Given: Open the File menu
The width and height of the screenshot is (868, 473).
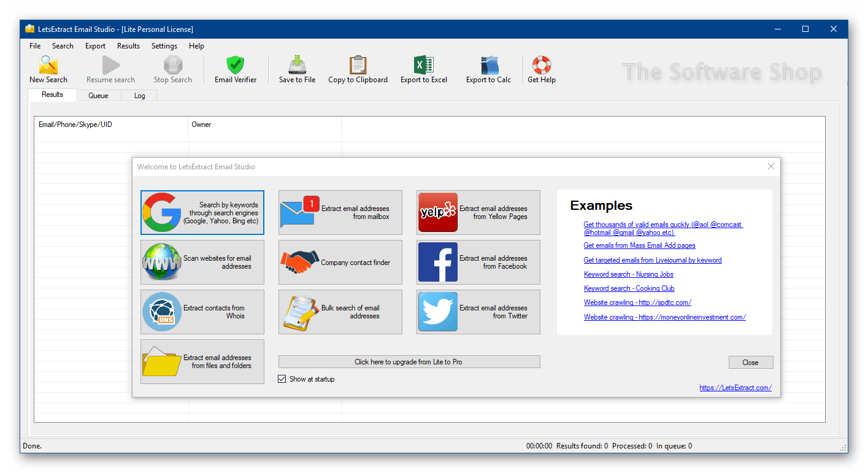Looking at the screenshot, I should click(35, 46).
